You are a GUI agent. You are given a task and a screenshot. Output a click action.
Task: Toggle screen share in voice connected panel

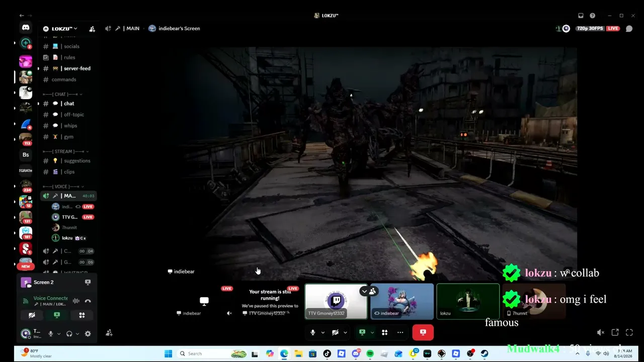click(x=57, y=315)
